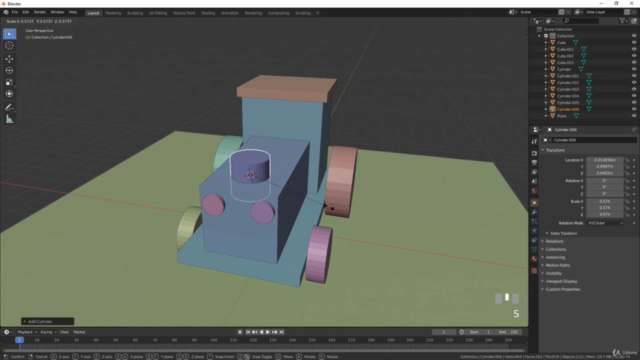Expand the Instancing panel
This screenshot has width=640, height=360.
point(555,258)
